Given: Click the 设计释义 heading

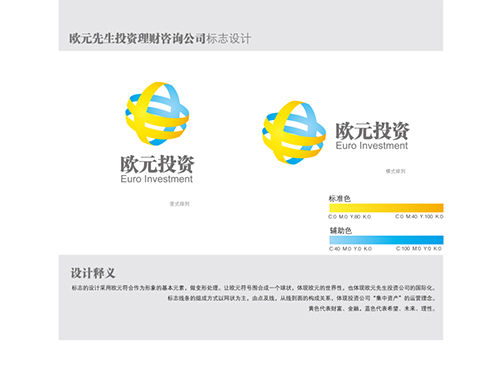Looking at the screenshot, I should click(x=93, y=273).
